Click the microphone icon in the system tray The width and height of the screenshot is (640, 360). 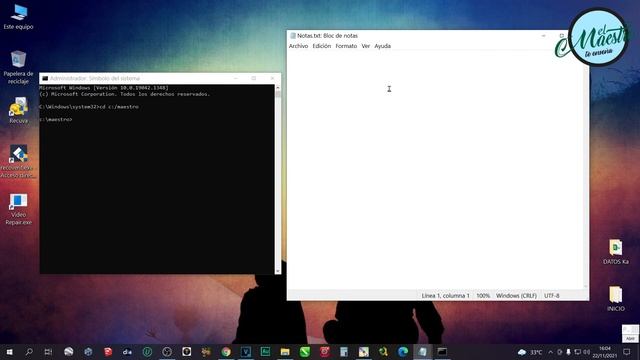click(x=568, y=352)
